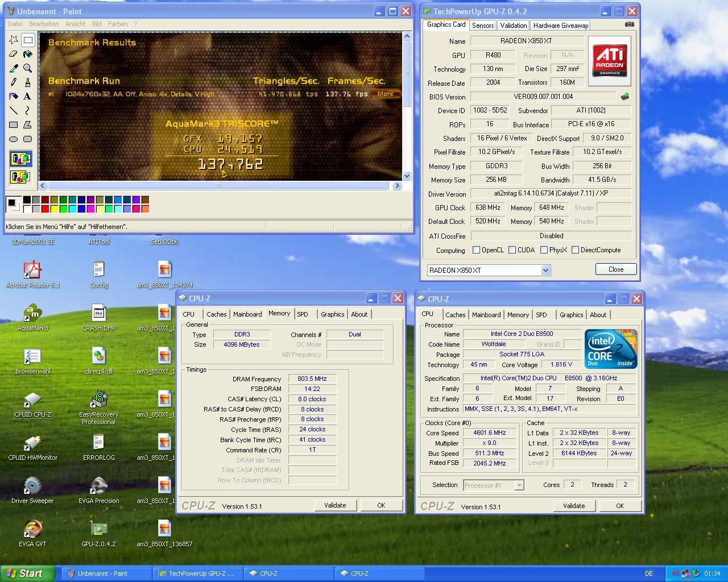Viewport: 728px width, 582px height.
Task: Open the Bild menu in Paint
Action: pos(97,24)
